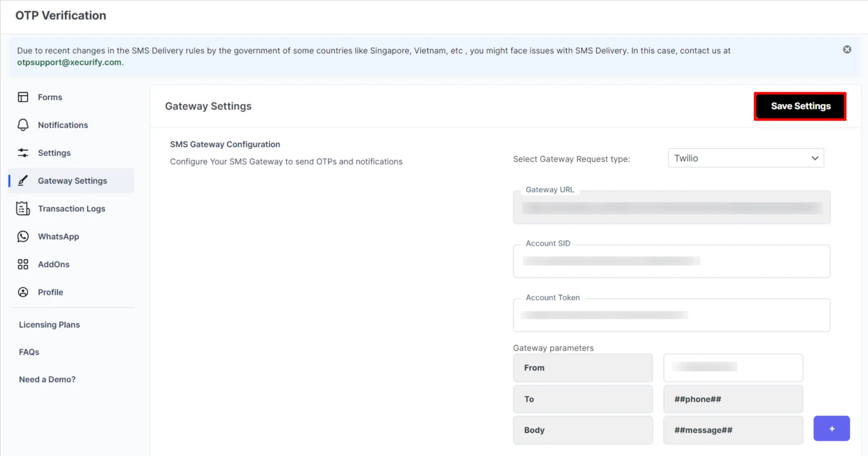Select the ##phone## parameter value field

pyautogui.click(x=732, y=399)
